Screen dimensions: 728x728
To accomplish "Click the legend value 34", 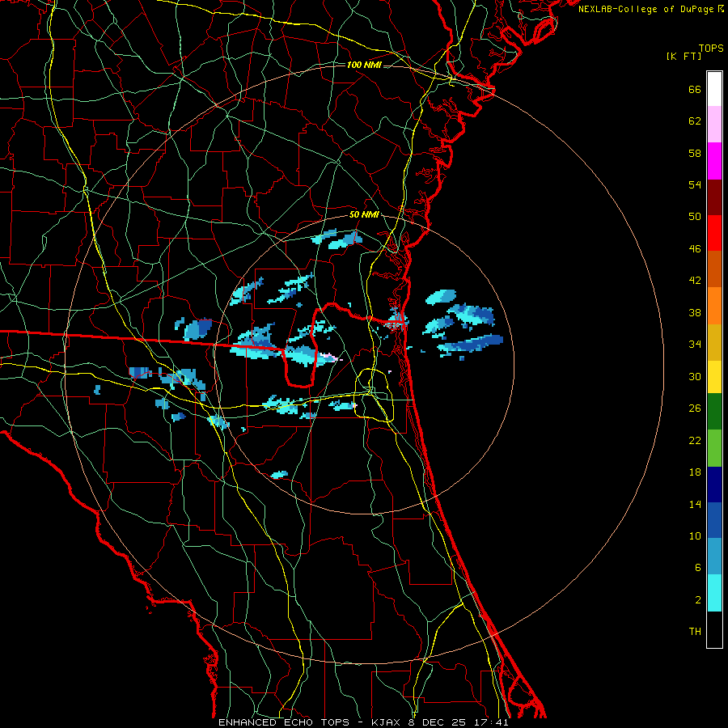I will (695, 345).
